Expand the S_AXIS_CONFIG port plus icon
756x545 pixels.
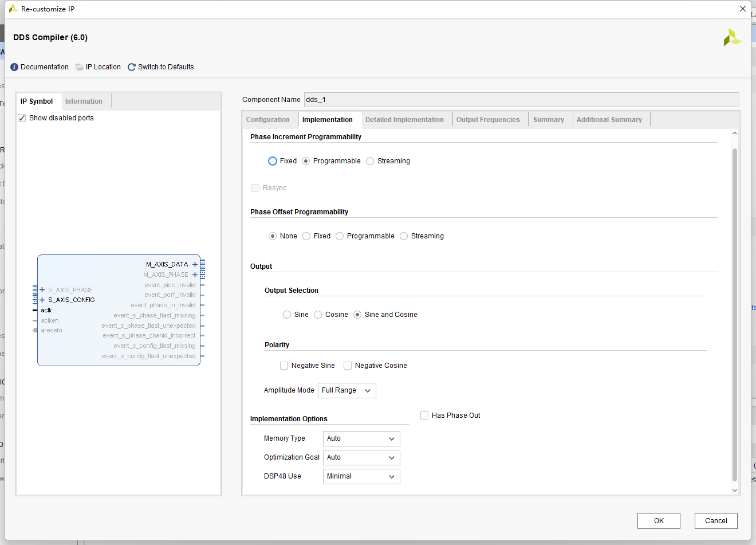click(42, 300)
